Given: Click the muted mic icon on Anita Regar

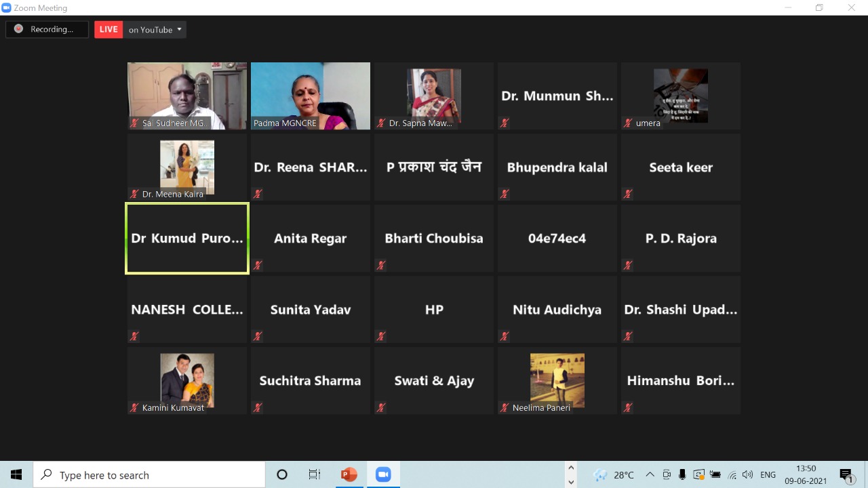Looking at the screenshot, I should pyautogui.click(x=258, y=265).
